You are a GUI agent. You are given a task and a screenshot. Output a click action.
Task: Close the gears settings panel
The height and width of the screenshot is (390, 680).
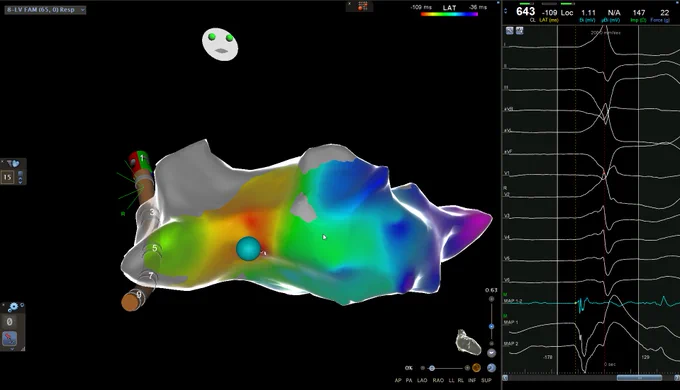tap(3, 305)
